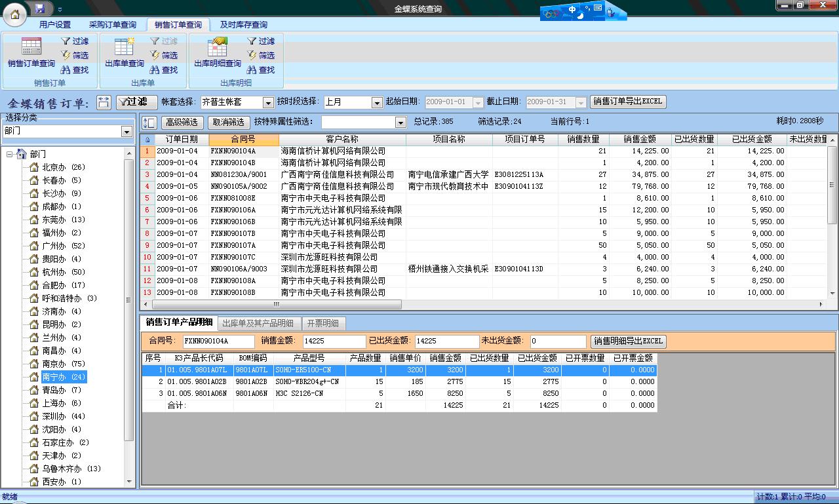Select product row H3C S2126-CN
This screenshot has height=504, width=839.
pos(399,393)
